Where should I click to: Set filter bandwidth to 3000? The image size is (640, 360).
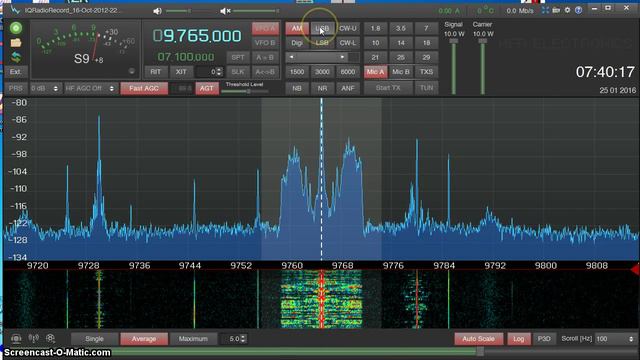click(x=322, y=72)
